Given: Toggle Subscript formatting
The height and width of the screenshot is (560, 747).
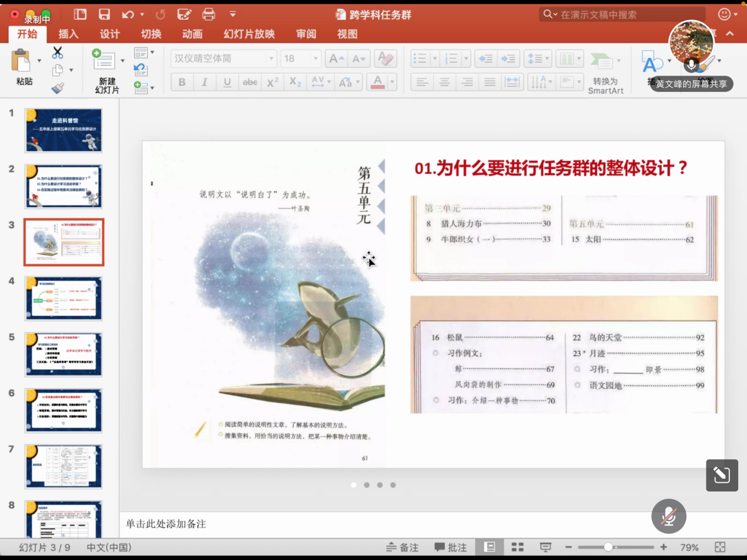Looking at the screenshot, I should coord(295,82).
